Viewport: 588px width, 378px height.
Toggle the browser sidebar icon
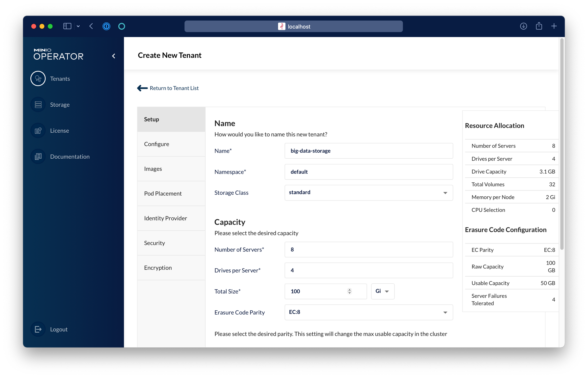tap(67, 26)
